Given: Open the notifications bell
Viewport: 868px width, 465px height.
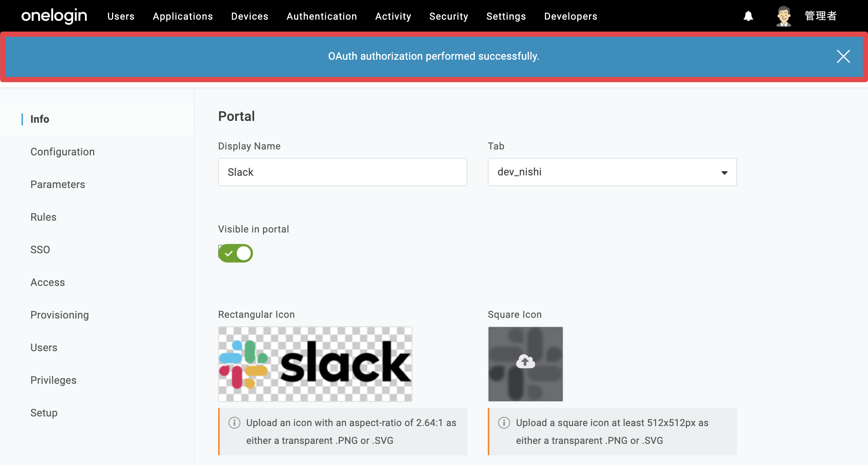Looking at the screenshot, I should click(748, 16).
